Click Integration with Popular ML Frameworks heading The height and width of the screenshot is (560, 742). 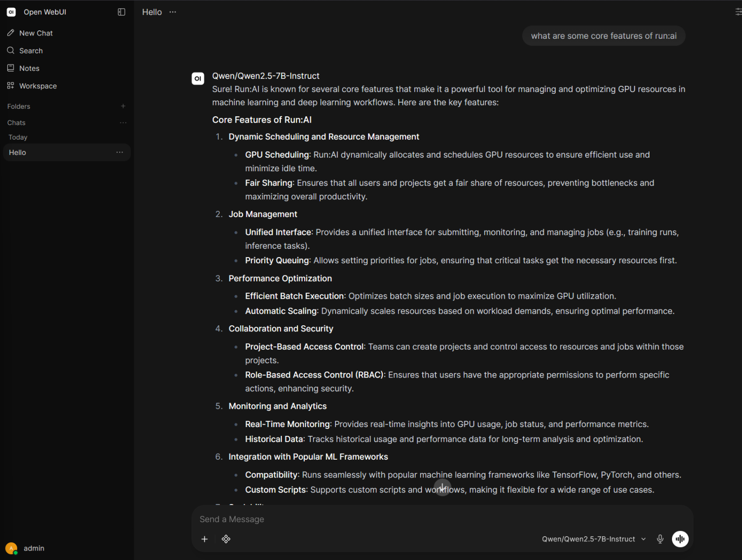tap(308, 457)
